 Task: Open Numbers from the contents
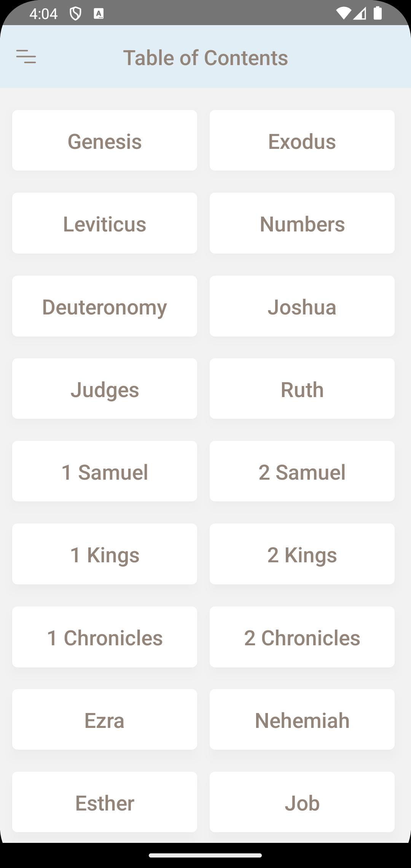click(x=302, y=223)
